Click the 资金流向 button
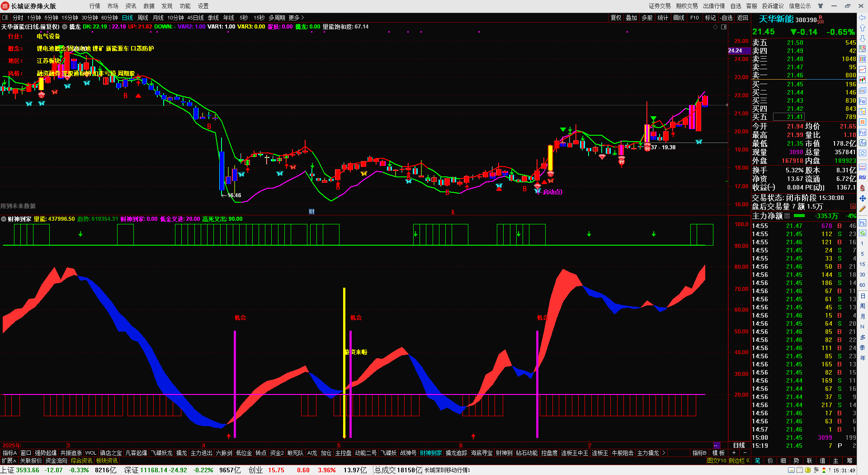Screen dimensions: 868x475 [57, 461]
